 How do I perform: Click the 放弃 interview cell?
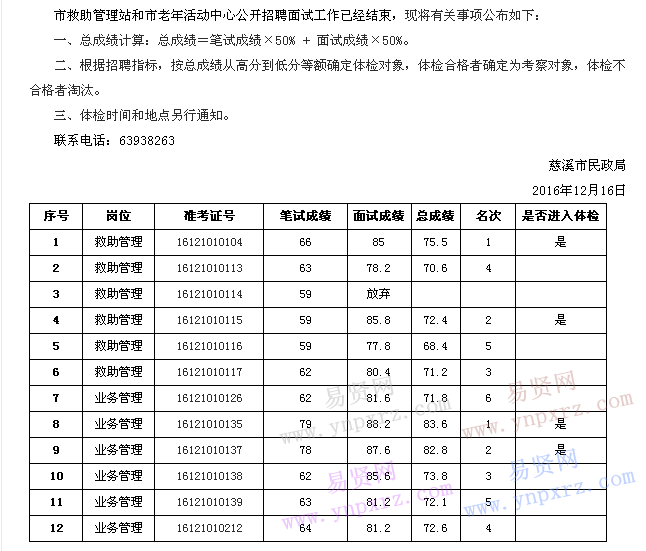pos(378,294)
